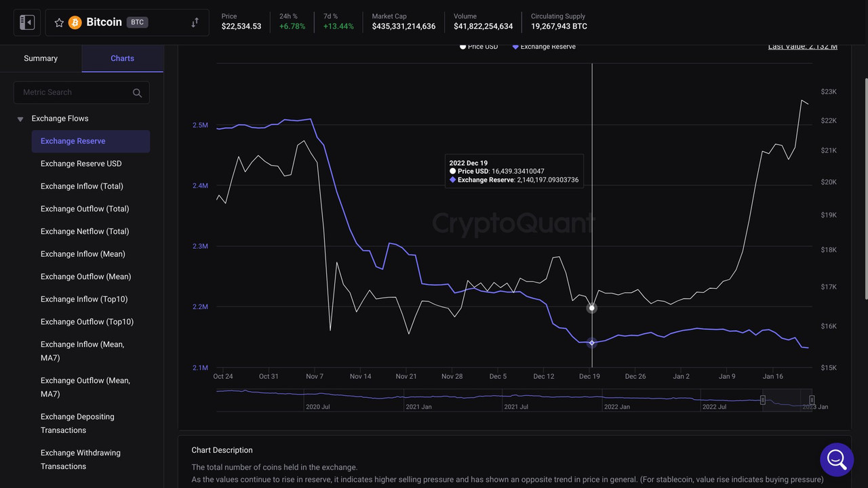The image size is (868, 488).
Task: Click the price $22,534.53
Action: (x=241, y=26)
